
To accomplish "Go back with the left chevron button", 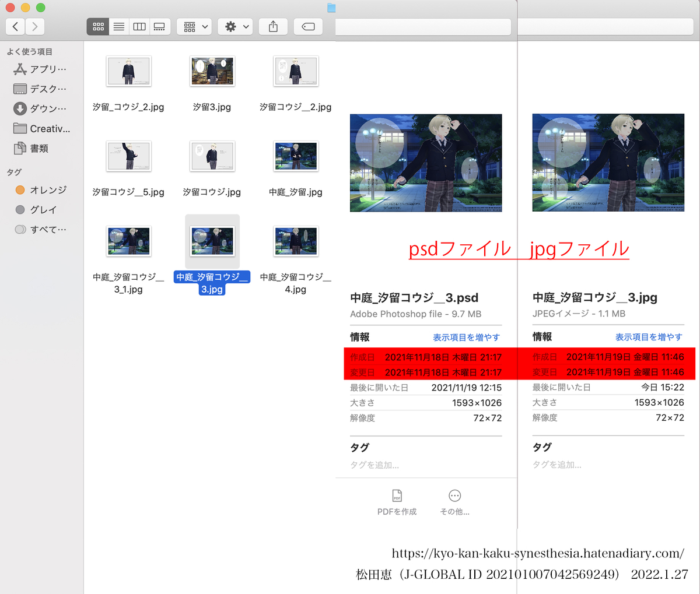I will click(15, 26).
